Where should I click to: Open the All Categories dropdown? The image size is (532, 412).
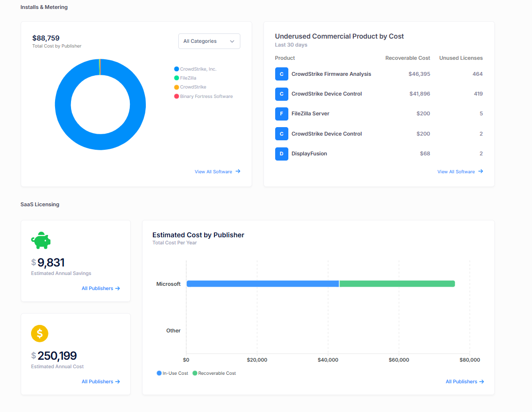(x=209, y=41)
